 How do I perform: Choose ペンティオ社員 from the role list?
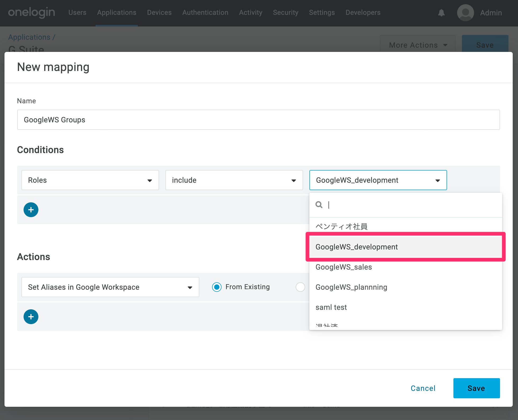coord(406,227)
